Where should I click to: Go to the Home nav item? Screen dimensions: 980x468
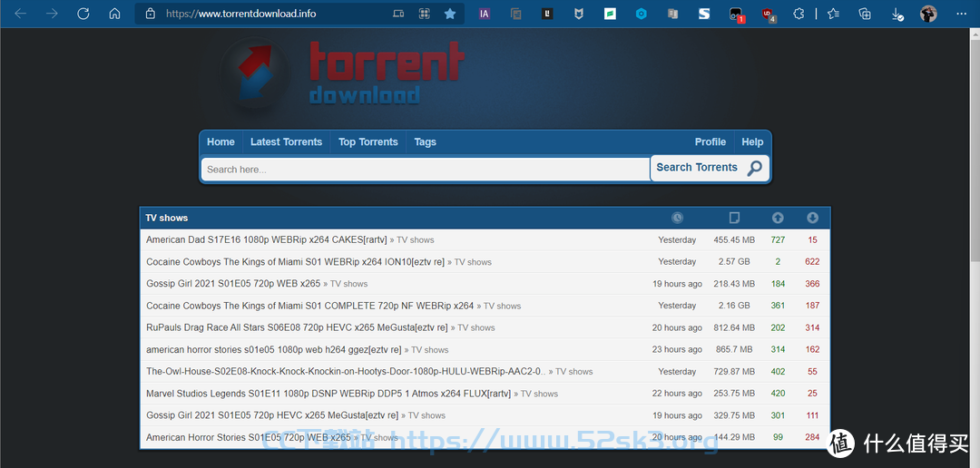point(220,141)
